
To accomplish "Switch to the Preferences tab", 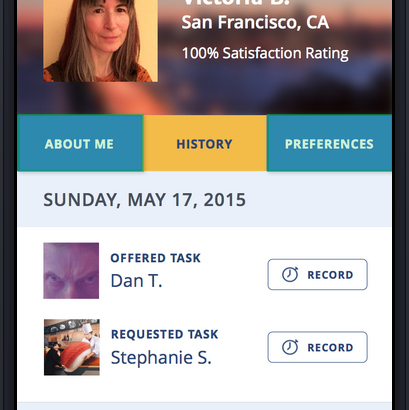I will pos(329,143).
